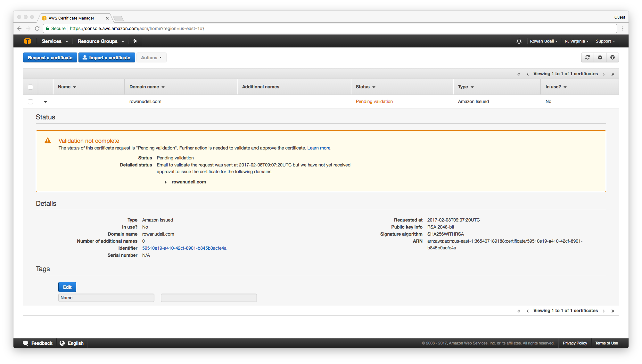Go to first page in top pagination
642x364 pixels.
point(519,74)
